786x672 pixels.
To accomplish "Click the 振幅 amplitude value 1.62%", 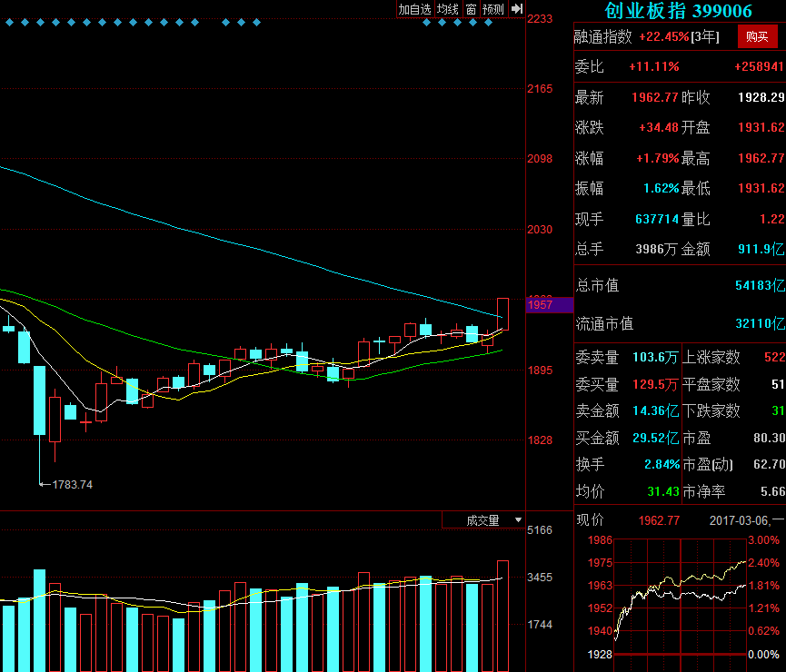I will click(662, 188).
